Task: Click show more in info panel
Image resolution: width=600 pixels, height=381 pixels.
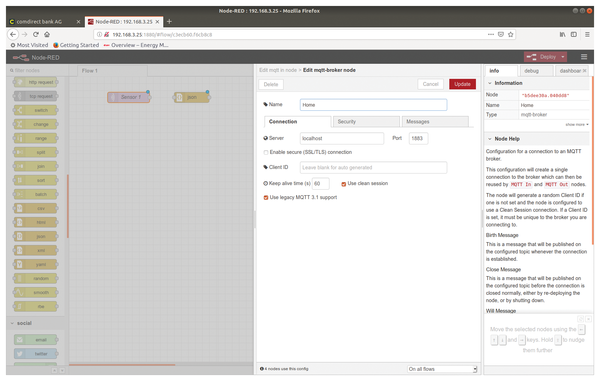Action: pos(577,125)
